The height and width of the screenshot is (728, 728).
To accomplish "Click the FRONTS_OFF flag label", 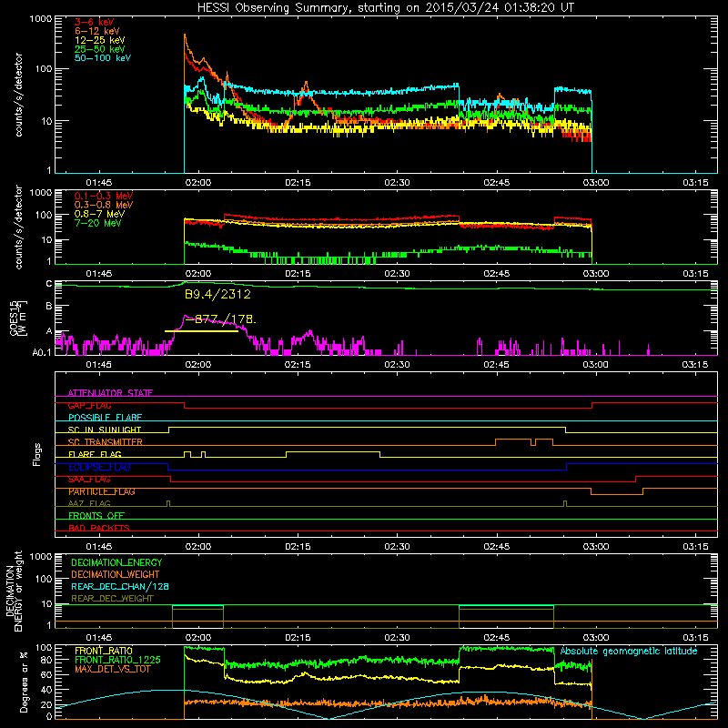I will pyautogui.click(x=96, y=516).
